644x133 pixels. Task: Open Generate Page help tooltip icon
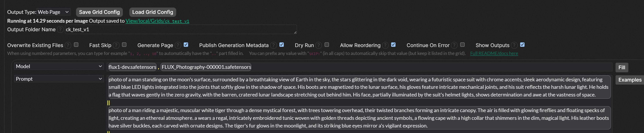(178, 45)
